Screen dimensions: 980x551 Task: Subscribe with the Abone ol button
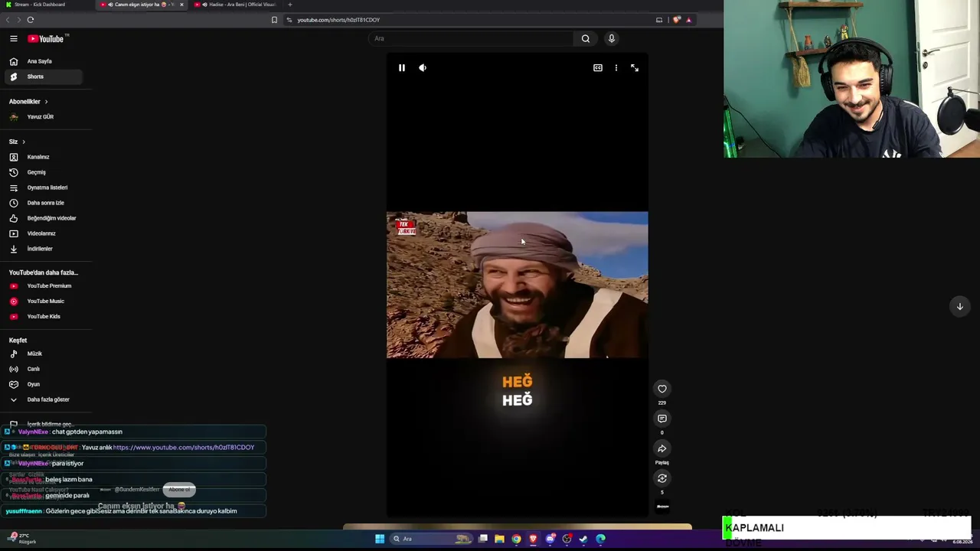(179, 490)
